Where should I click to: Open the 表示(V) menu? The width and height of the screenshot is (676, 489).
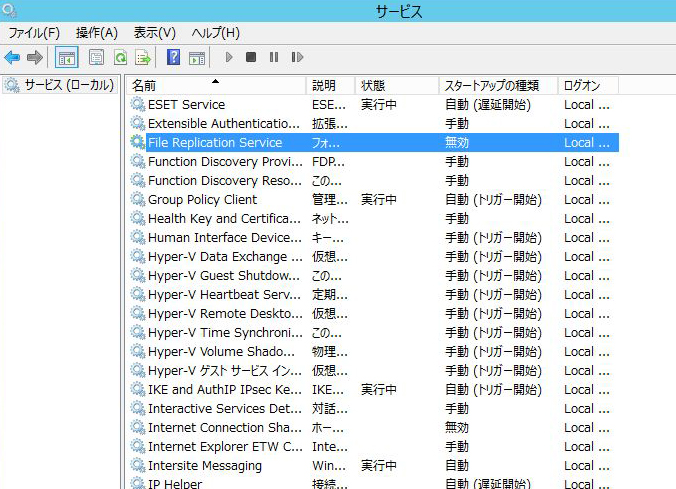(154, 33)
